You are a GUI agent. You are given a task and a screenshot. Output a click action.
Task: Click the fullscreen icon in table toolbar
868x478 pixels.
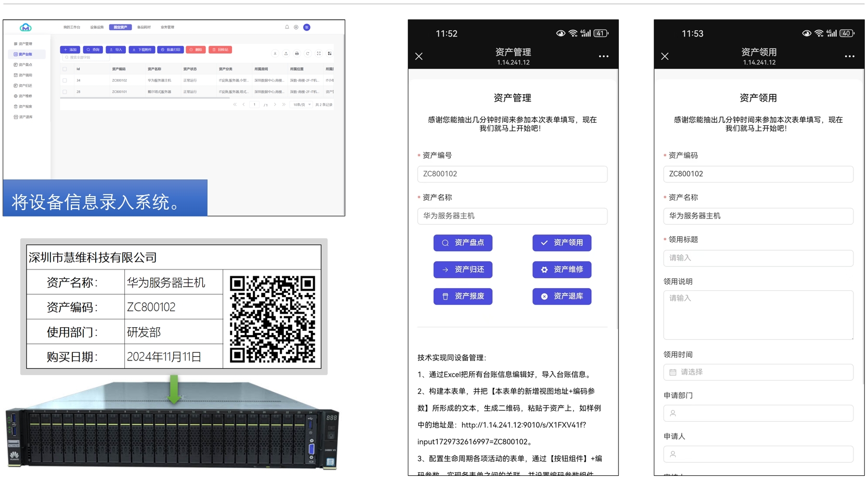(x=319, y=54)
